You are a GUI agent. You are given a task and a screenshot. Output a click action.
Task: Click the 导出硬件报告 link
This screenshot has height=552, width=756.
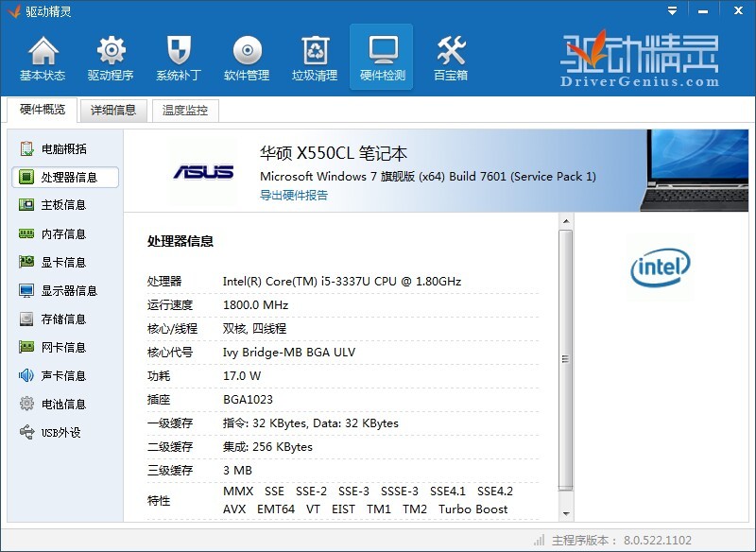click(x=294, y=196)
